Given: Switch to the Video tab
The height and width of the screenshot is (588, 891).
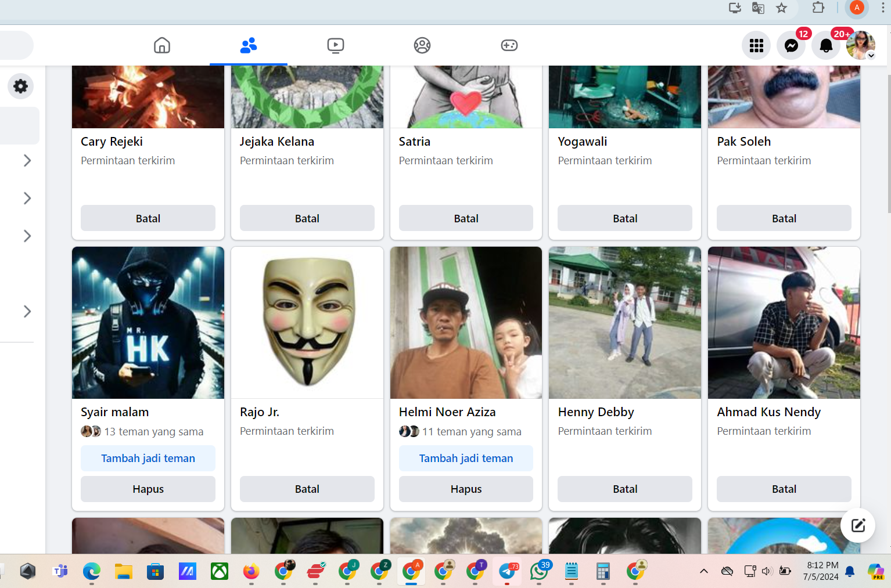Looking at the screenshot, I should (x=336, y=45).
